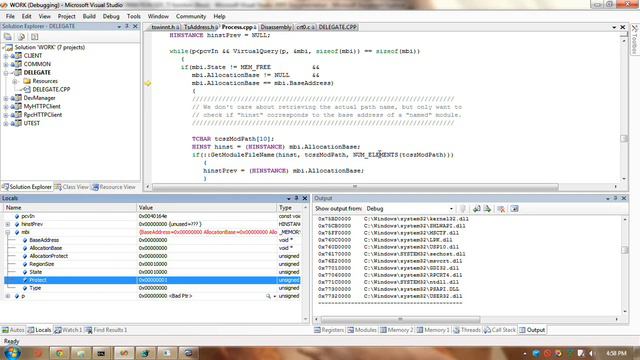Viewport: 640px width, 360px height.
Task: Open the command prompt taskbar button
Action: 101,353
